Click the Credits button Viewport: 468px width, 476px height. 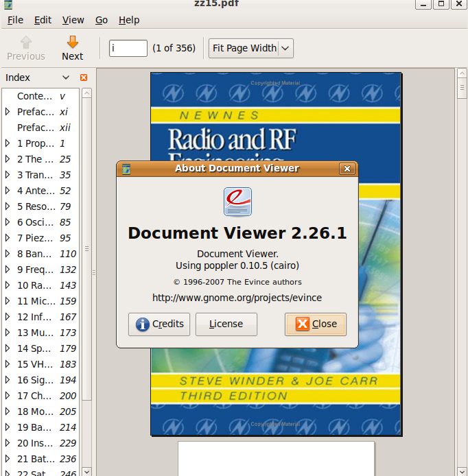tap(159, 324)
